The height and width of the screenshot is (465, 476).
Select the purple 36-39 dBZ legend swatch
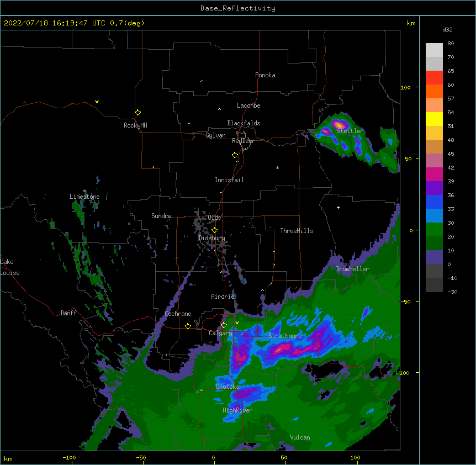(x=434, y=188)
